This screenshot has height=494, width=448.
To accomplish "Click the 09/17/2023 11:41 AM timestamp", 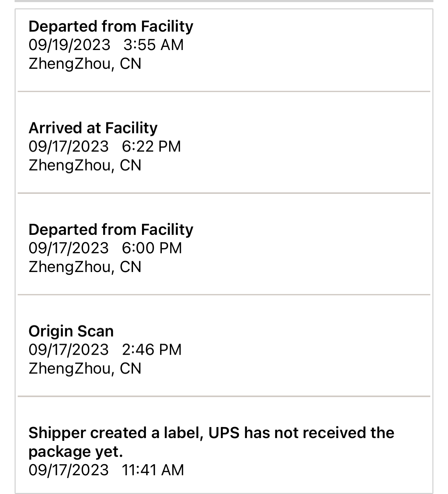I will pyautogui.click(x=106, y=470).
